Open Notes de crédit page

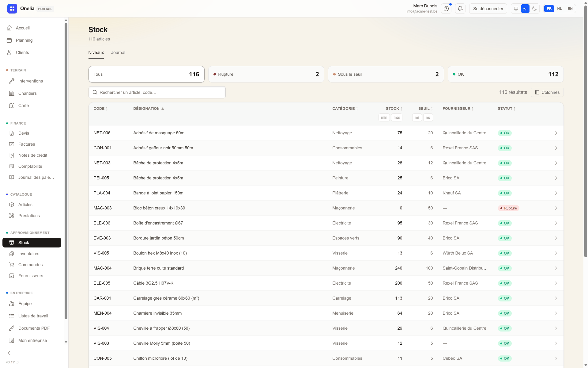(x=32, y=155)
